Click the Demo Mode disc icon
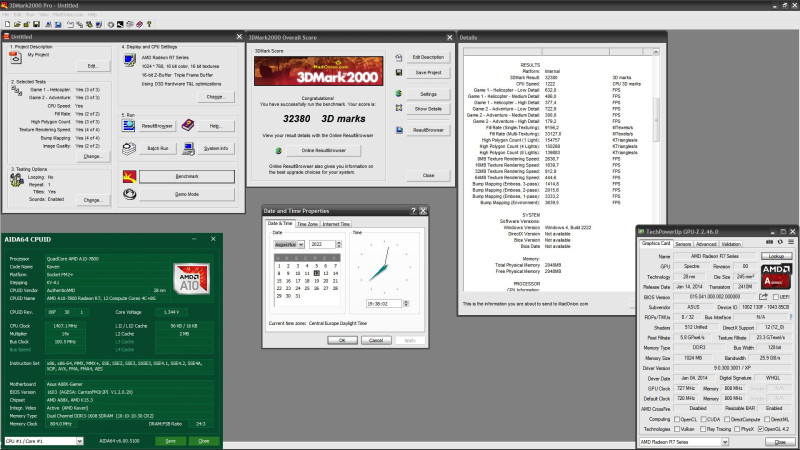 (x=130, y=194)
